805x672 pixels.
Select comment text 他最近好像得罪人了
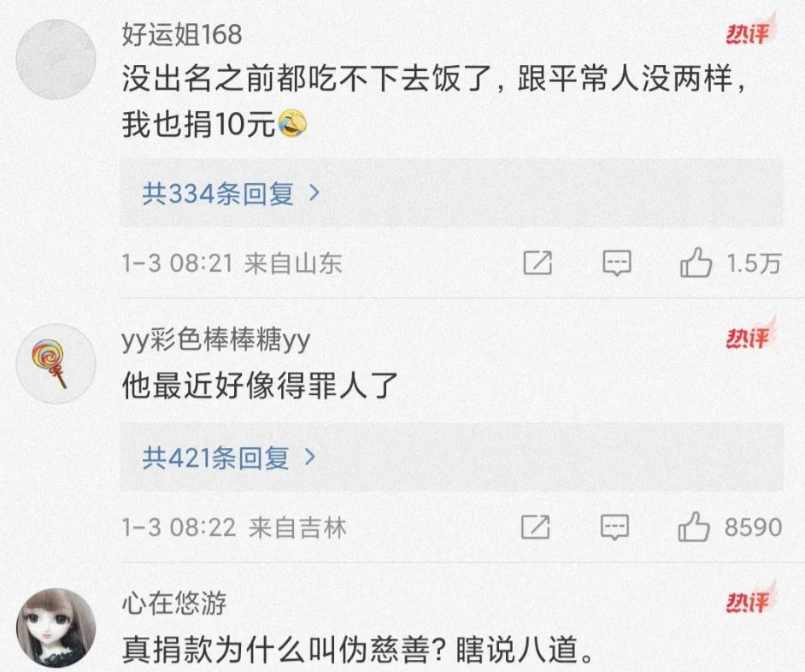[x=261, y=386]
